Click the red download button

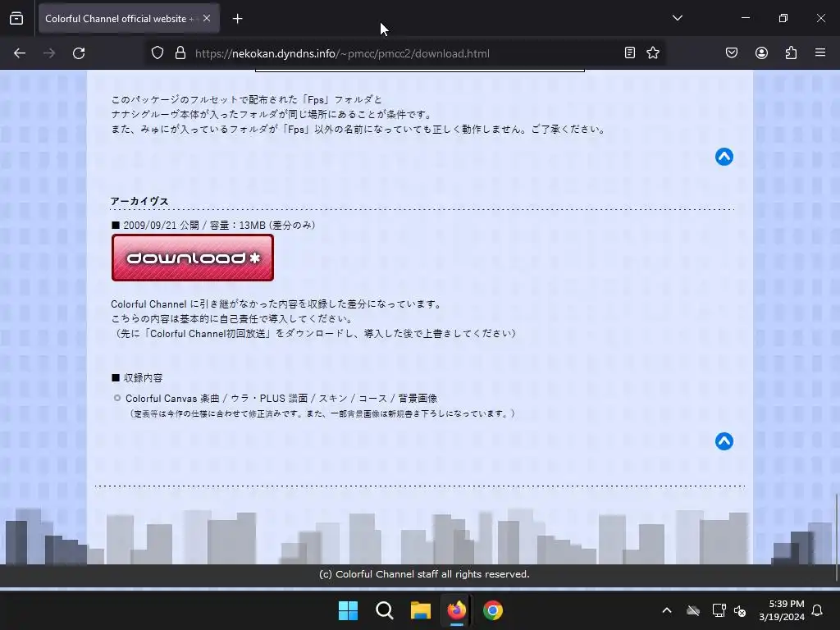tap(192, 258)
